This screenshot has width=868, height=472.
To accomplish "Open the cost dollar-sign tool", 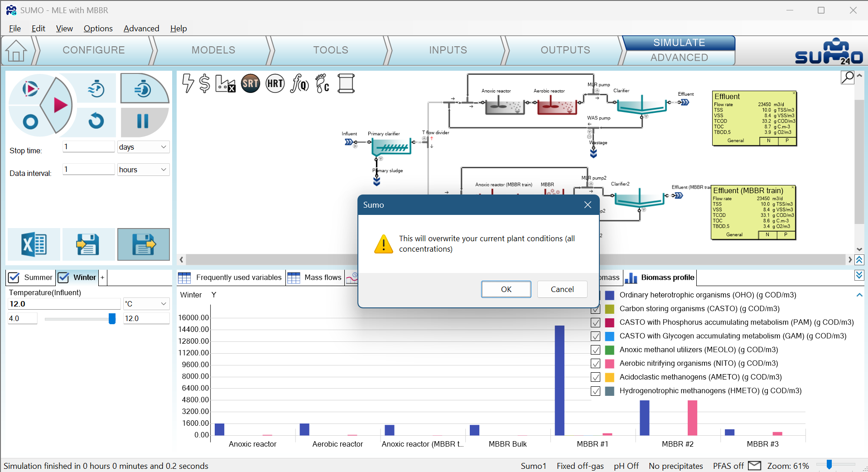I will pos(205,83).
